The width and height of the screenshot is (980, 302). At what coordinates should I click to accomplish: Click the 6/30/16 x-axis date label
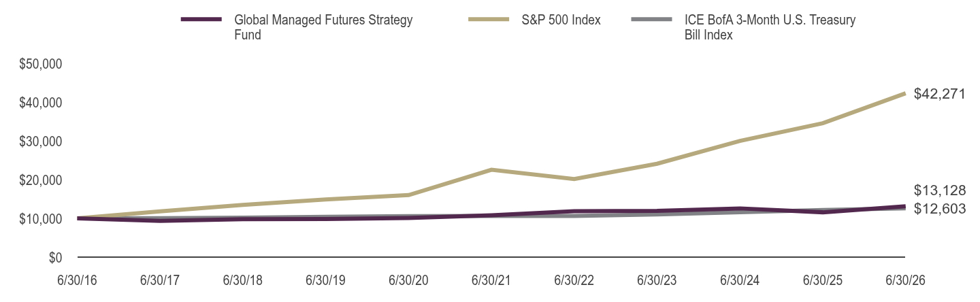78,280
